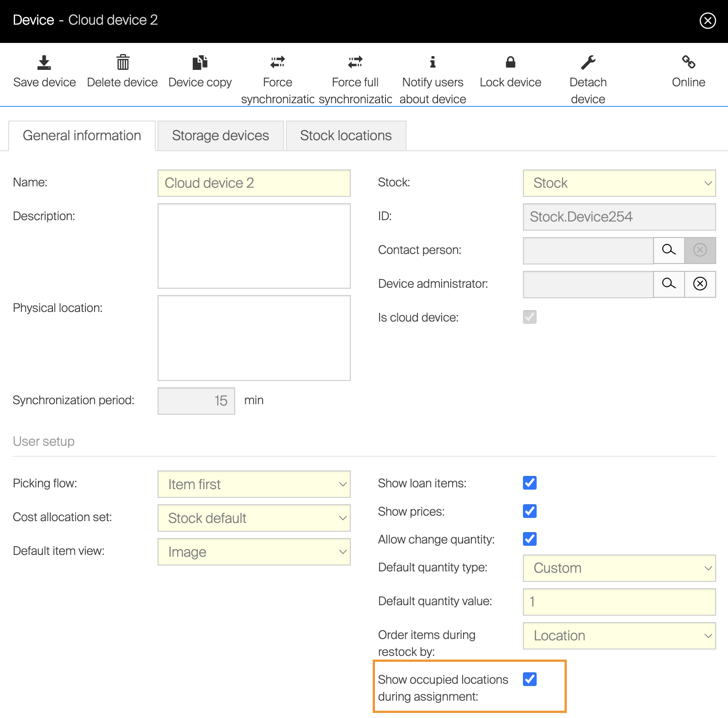Open the Picking flow dropdown
This screenshot has height=718, width=728.
coord(254,484)
